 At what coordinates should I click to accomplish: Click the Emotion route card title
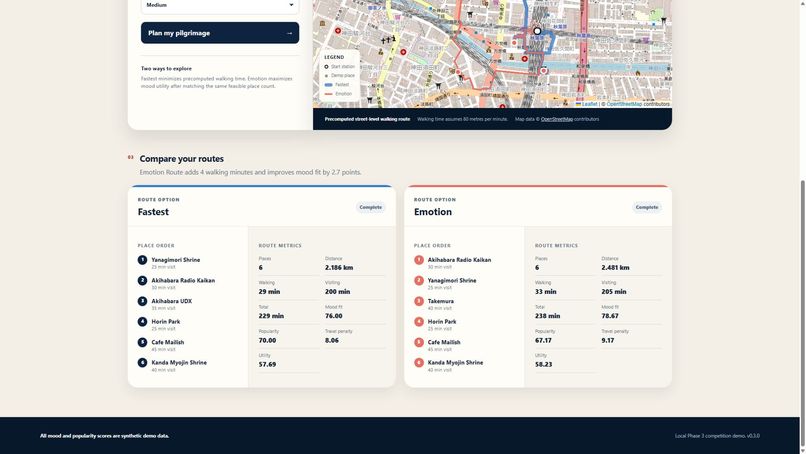point(433,212)
